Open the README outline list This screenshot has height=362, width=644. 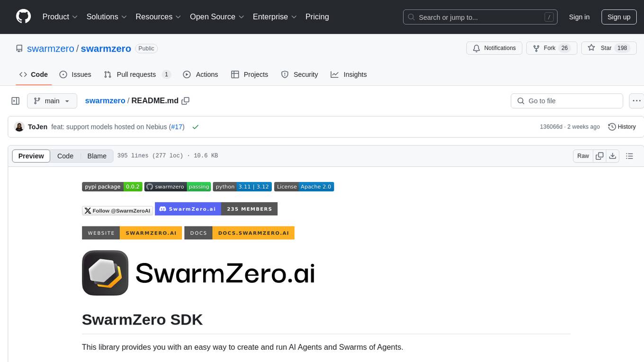(629, 156)
